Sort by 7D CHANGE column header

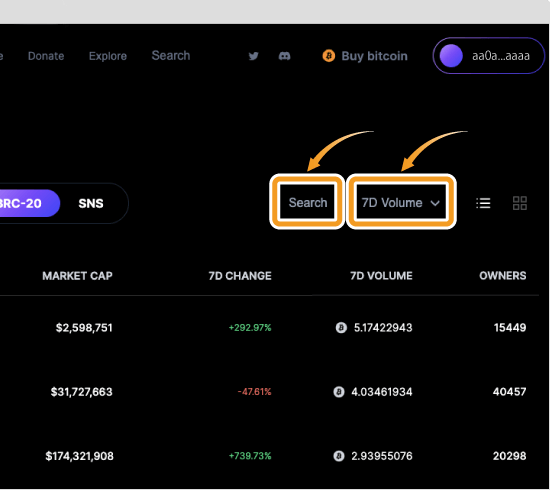point(240,276)
